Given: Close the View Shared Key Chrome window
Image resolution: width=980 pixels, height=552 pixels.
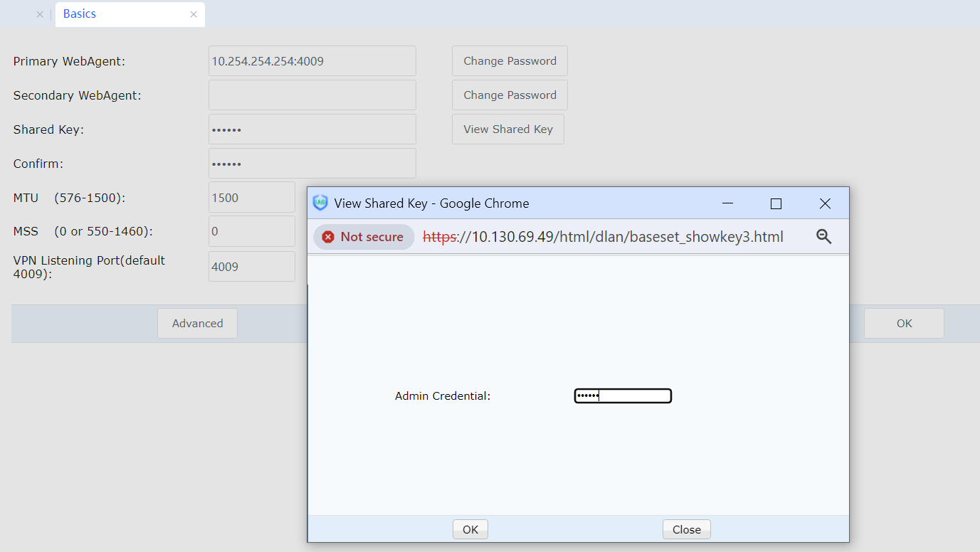Looking at the screenshot, I should pyautogui.click(x=825, y=203).
